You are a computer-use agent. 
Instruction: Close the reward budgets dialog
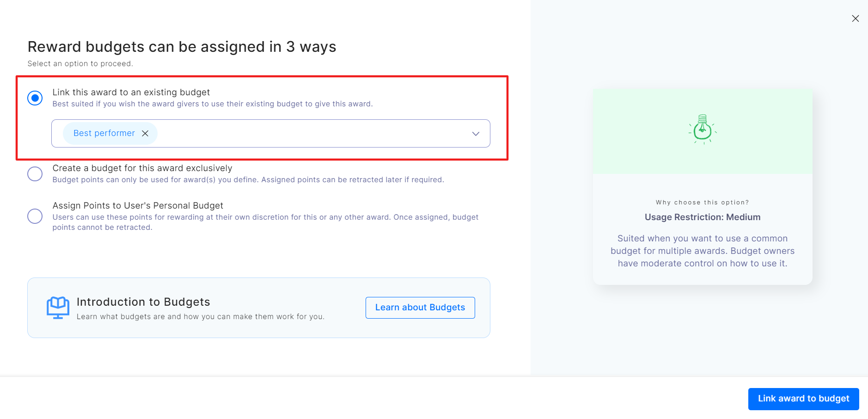tap(855, 18)
